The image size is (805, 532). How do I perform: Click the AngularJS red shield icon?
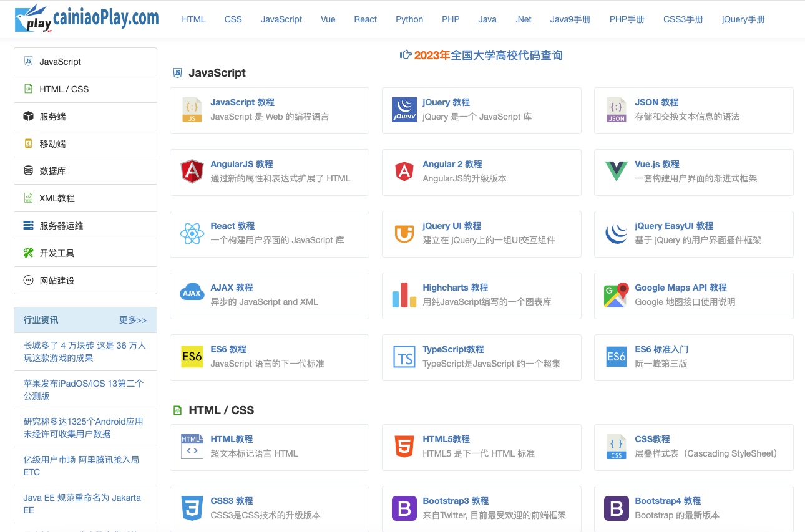click(192, 172)
